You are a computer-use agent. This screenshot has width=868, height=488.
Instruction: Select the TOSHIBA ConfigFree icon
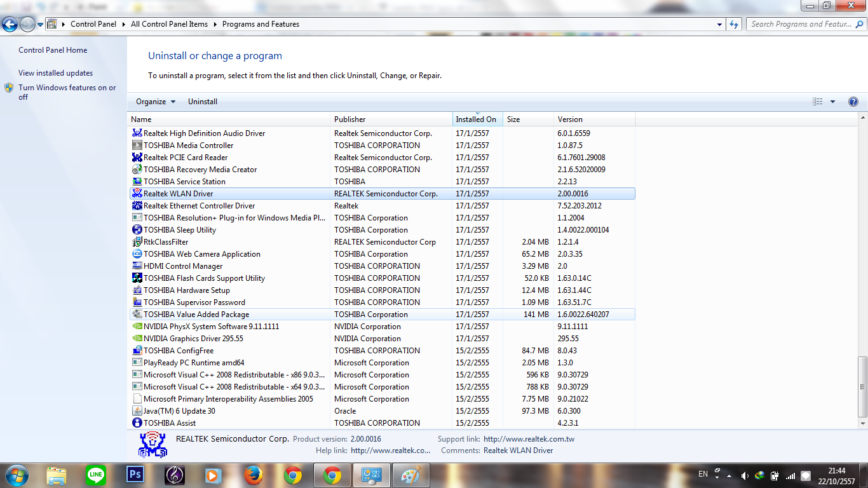137,351
